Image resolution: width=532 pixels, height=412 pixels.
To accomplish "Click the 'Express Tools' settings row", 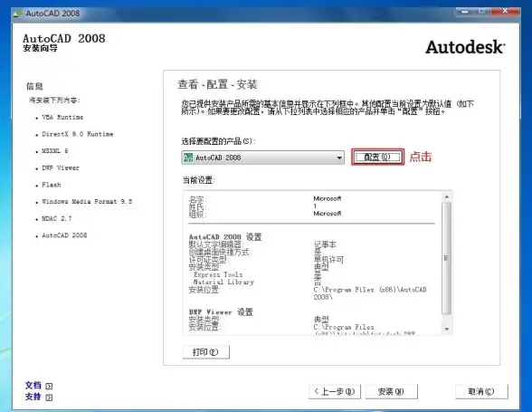I will (x=218, y=274).
